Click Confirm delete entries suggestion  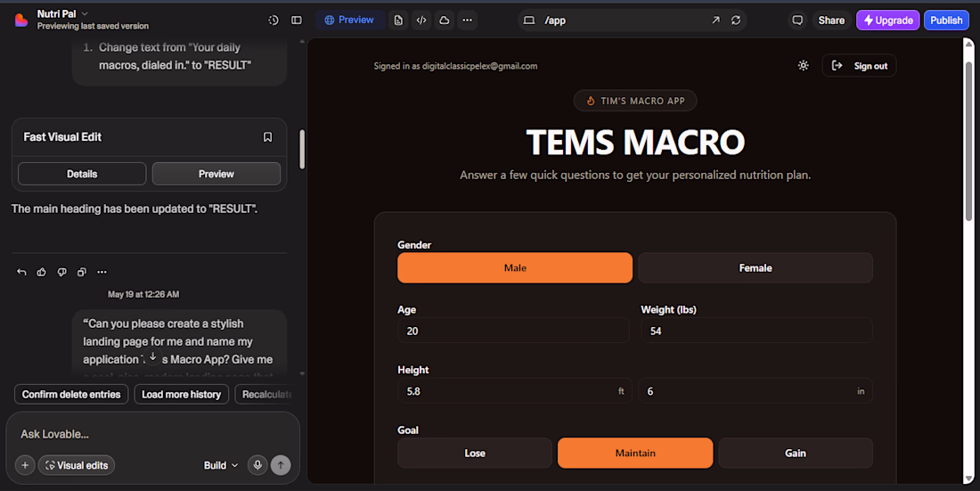point(71,394)
